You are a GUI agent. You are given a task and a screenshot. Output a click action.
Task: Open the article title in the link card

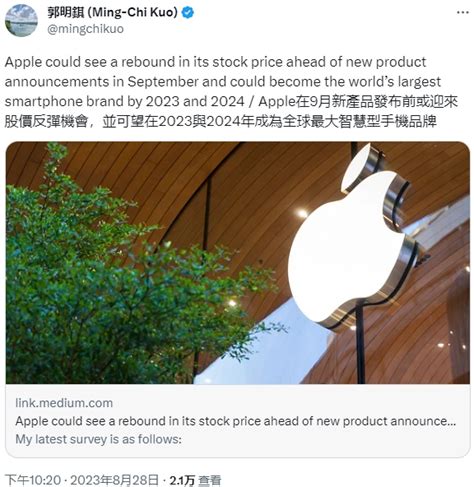point(235,421)
